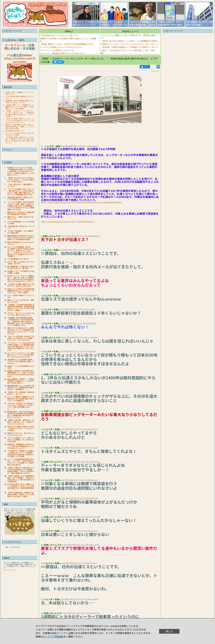Open popular article 13 最近の宮迫博之さん

(21, 243)
